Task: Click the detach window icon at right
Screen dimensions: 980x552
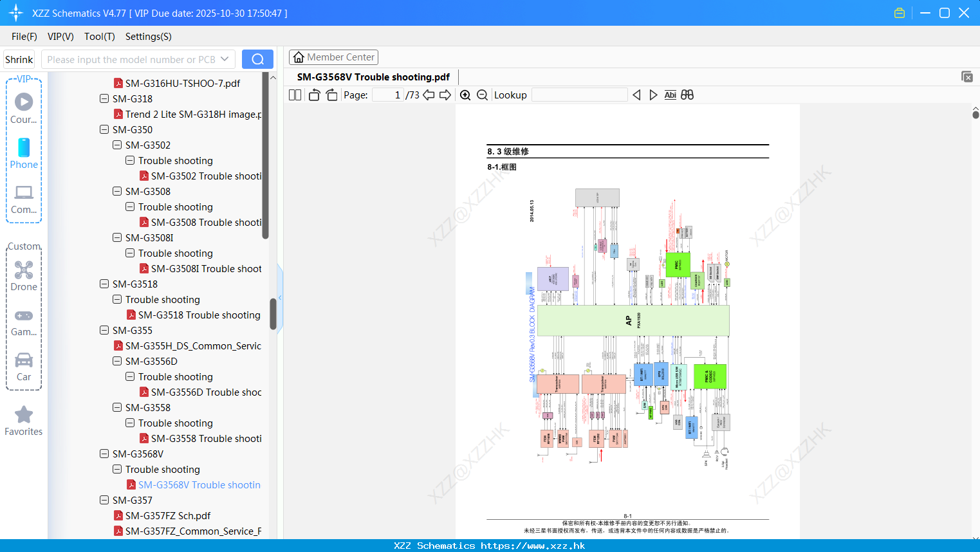Action: (x=967, y=77)
